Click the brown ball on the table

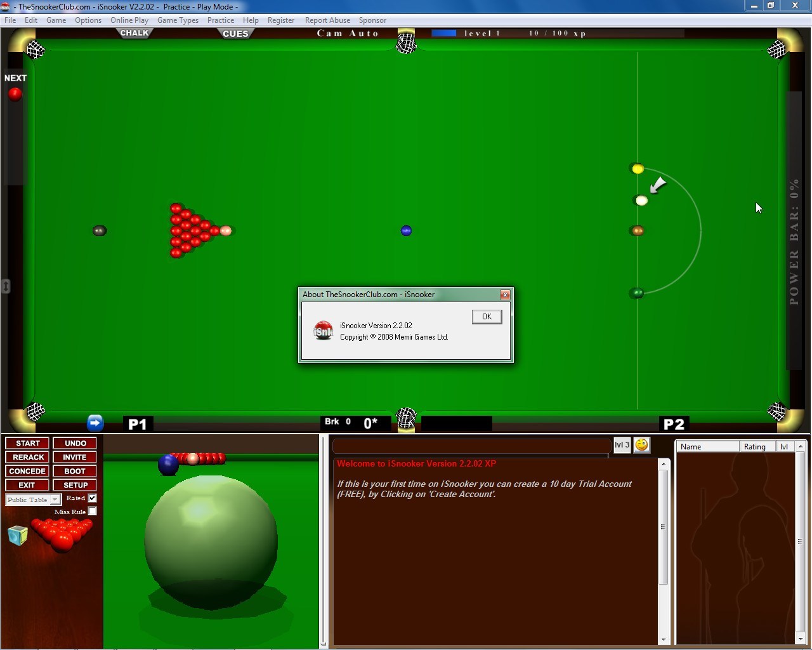pos(638,231)
